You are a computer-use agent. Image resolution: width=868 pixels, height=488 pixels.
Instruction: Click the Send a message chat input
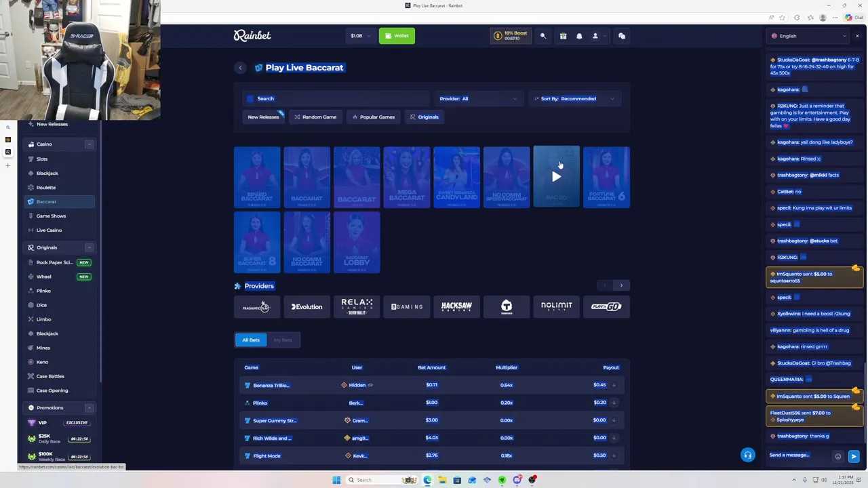pos(799,455)
